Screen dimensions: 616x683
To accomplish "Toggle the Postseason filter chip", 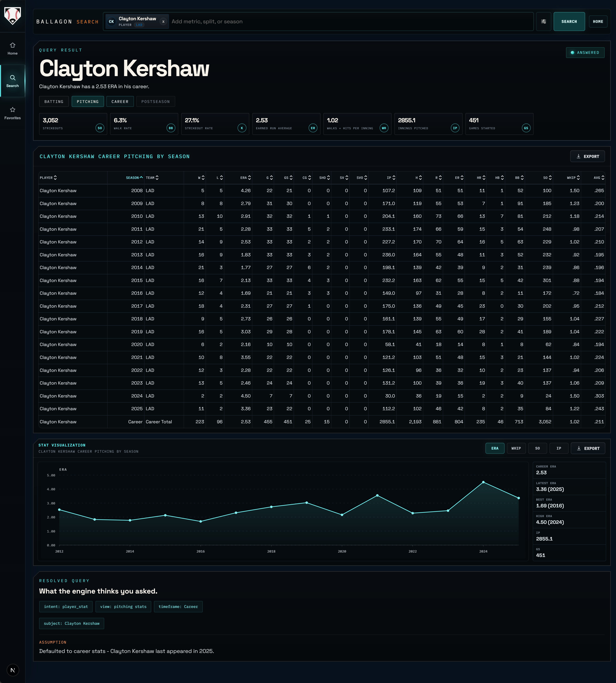I will (155, 101).
